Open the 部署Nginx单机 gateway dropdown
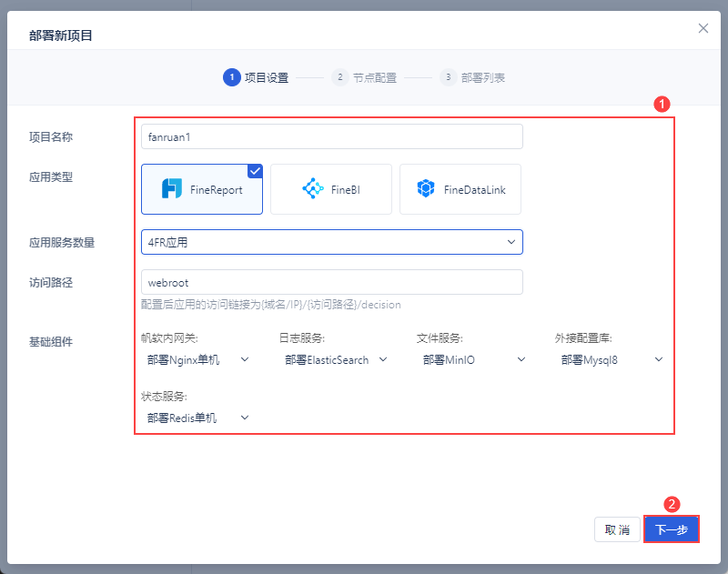The width and height of the screenshot is (728, 574). [x=197, y=359]
